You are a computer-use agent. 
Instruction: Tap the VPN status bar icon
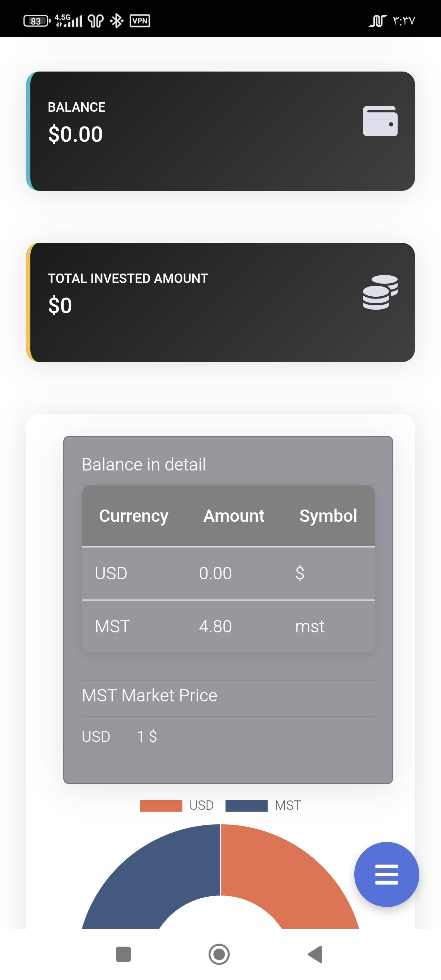(x=140, y=21)
